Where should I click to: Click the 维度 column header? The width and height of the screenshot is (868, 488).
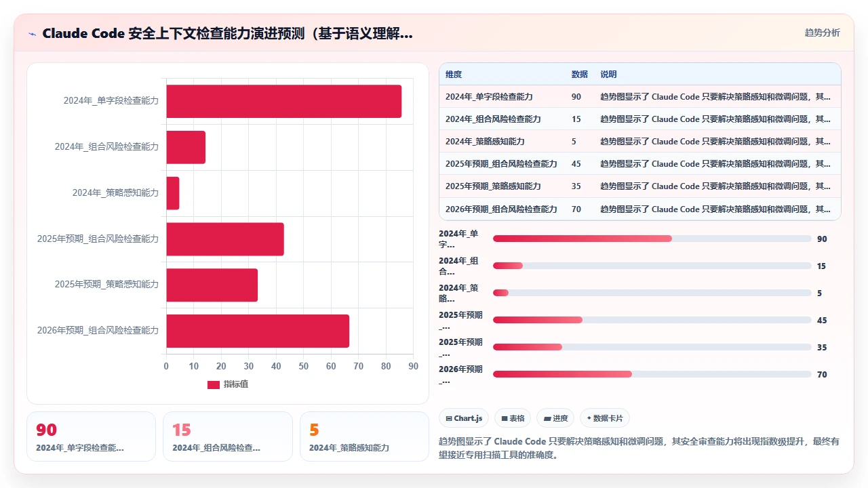(x=454, y=75)
